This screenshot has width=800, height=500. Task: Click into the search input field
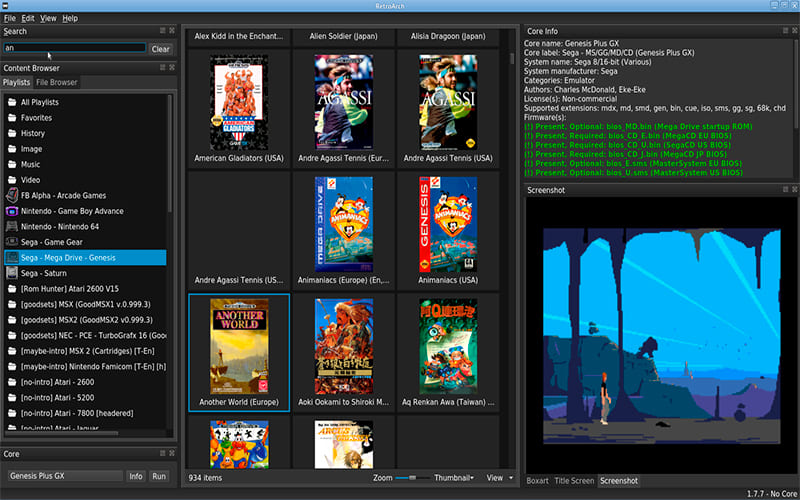click(74, 48)
